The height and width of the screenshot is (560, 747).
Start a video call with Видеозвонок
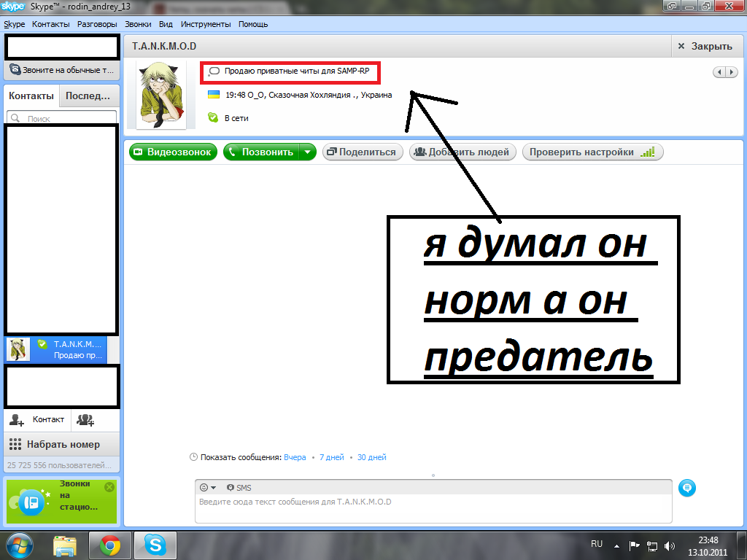[173, 152]
